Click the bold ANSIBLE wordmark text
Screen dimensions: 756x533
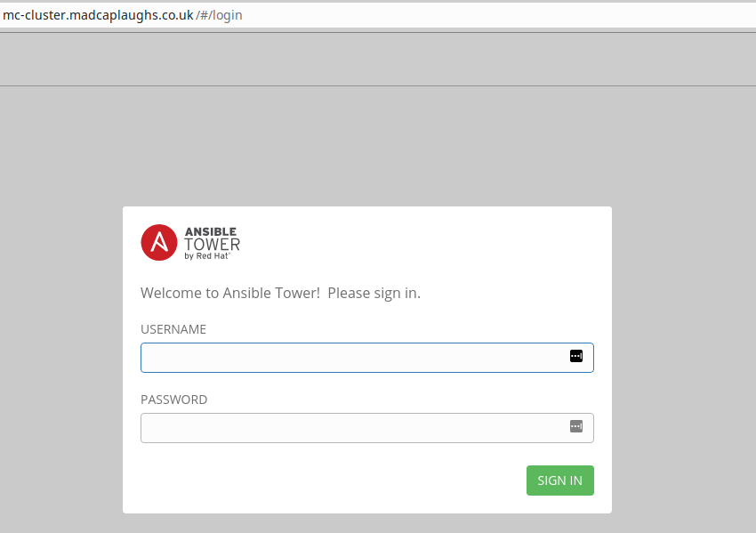211,232
